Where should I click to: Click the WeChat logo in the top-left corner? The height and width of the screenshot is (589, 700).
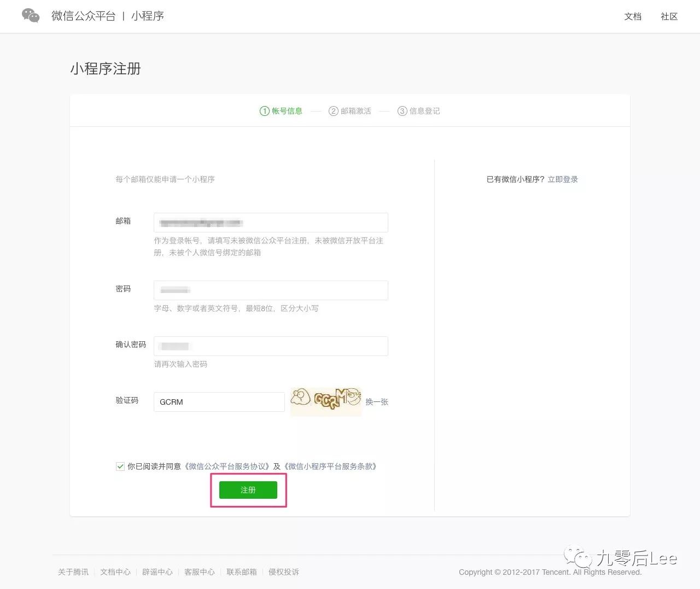30,15
